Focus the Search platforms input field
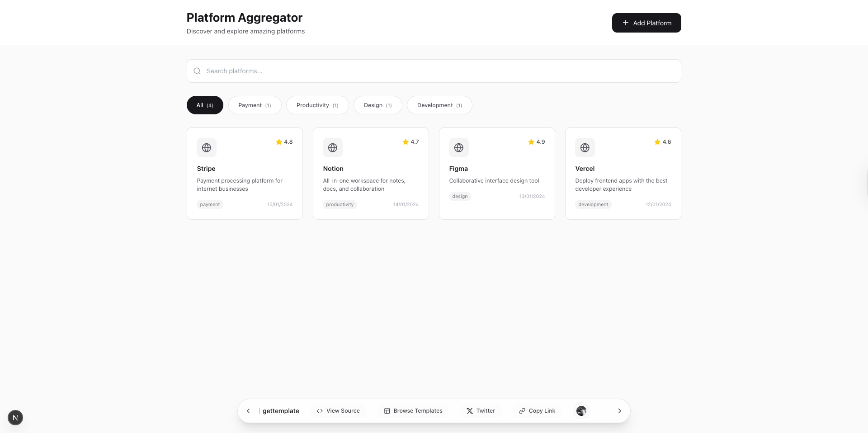This screenshot has height=433, width=868. (434, 71)
